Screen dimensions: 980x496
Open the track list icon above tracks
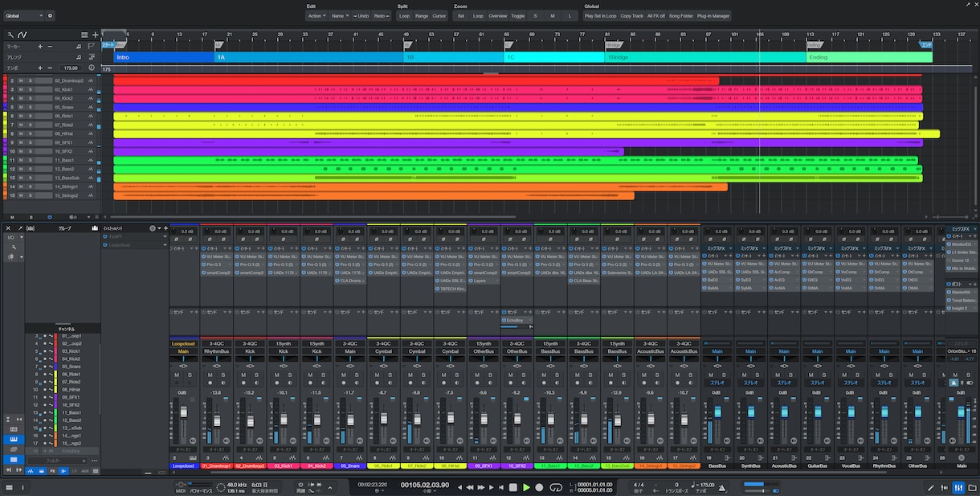coord(84,35)
